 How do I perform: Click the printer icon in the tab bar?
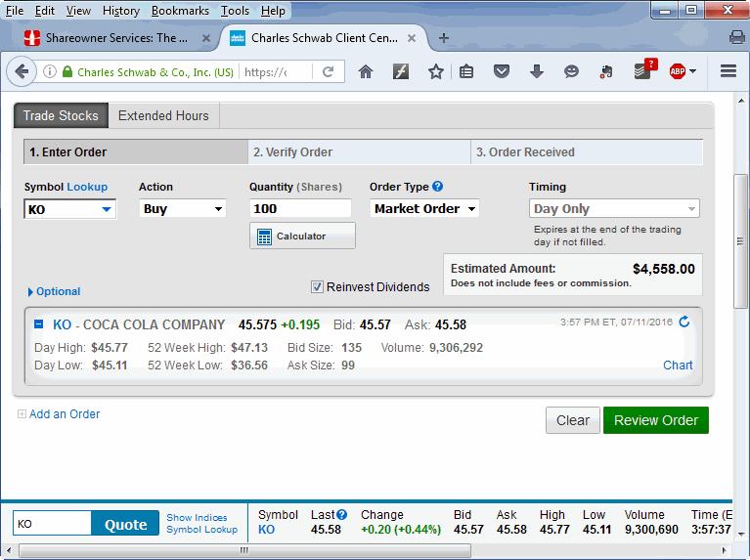click(736, 37)
